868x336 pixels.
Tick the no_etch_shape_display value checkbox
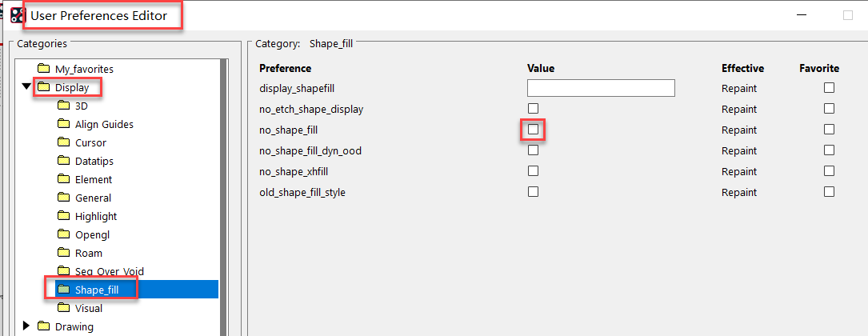coord(533,108)
